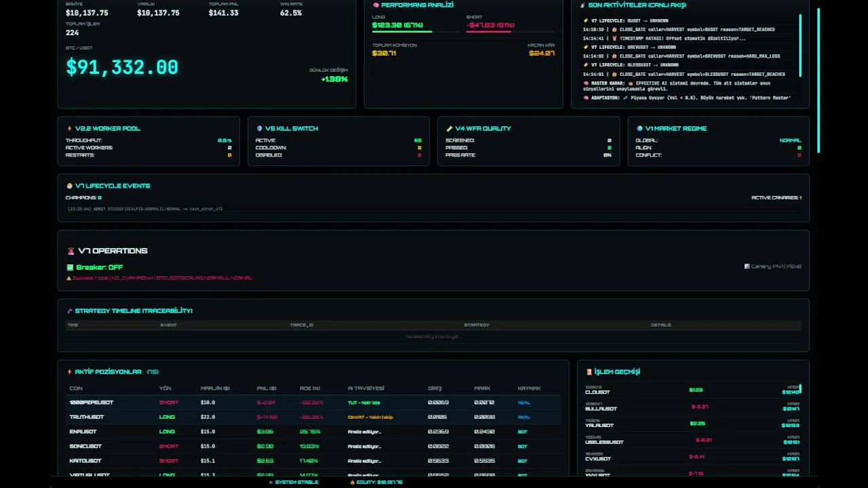Click the brain icon beside ADAPTASYON log entry
Viewport: 868px width, 488px height.
pyautogui.click(x=586, y=98)
